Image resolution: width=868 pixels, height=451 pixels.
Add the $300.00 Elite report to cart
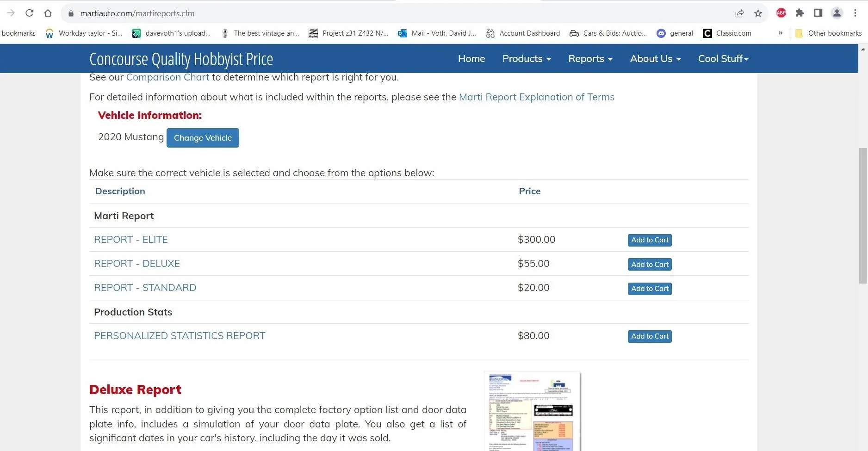[650, 240]
